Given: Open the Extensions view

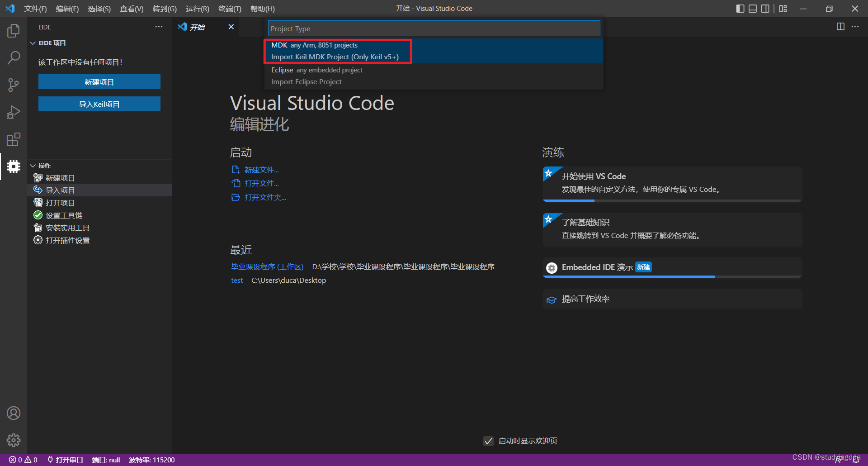Looking at the screenshot, I should (x=14, y=139).
